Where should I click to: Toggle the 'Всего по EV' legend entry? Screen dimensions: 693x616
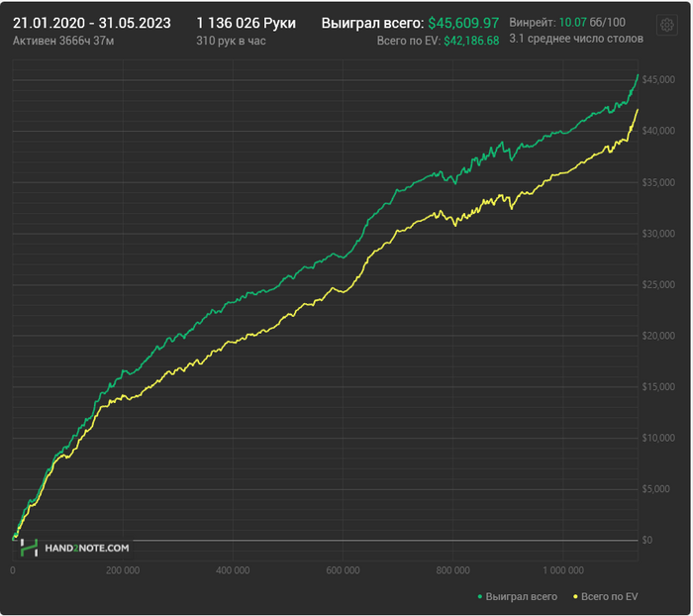coord(605,596)
